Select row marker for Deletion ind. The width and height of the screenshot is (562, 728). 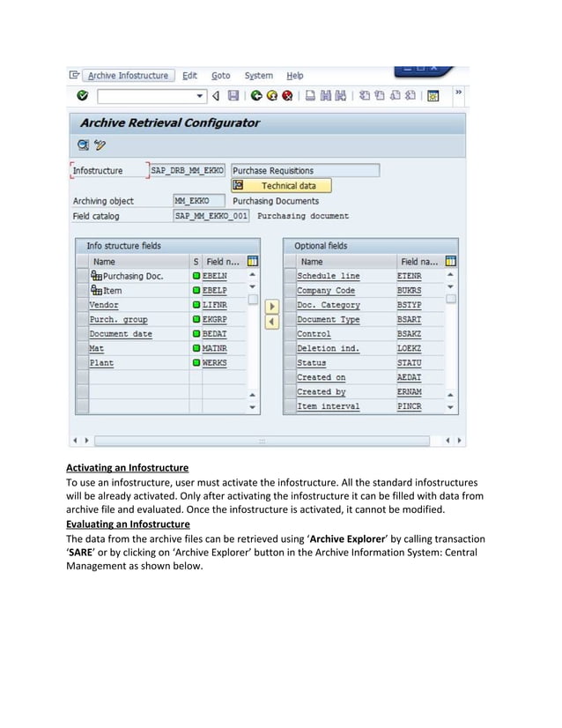coord(290,348)
